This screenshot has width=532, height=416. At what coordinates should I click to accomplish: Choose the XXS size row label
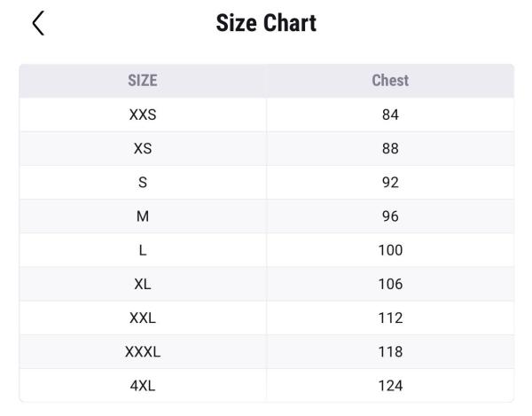[x=143, y=115]
